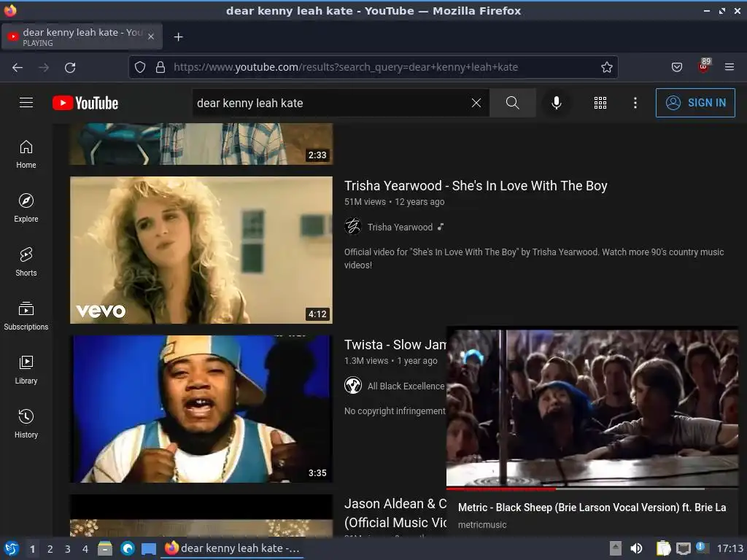View site security padlock info

pos(160,67)
